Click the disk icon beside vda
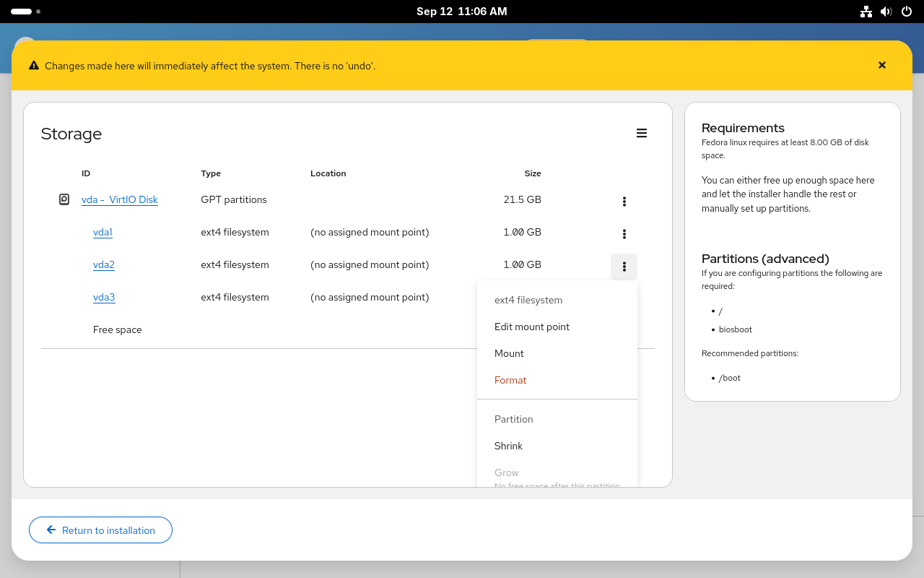The width and height of the screenshot is (924, 578). tap(64, 199)
